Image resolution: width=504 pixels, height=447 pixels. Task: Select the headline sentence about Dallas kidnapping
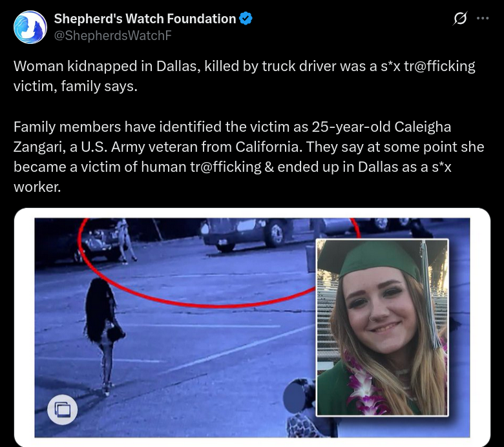pyautogui.click(x=244, y=76)
